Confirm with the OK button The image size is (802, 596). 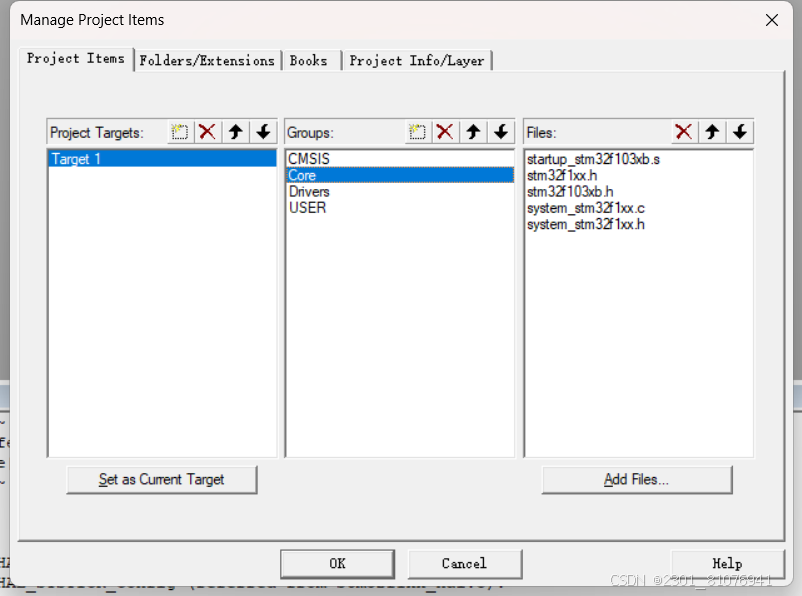(x=337, y=564)
